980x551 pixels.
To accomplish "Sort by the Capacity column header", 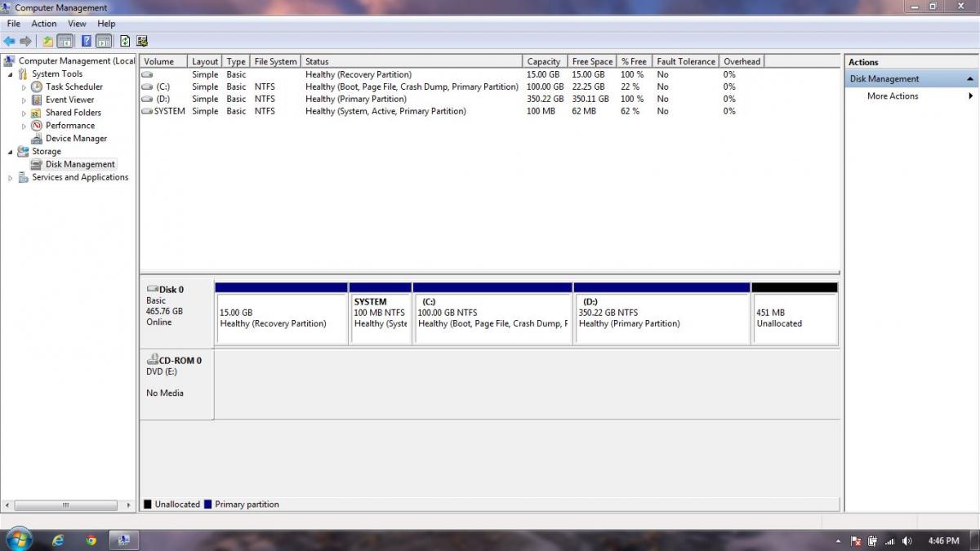I will [x=545, y=61].
